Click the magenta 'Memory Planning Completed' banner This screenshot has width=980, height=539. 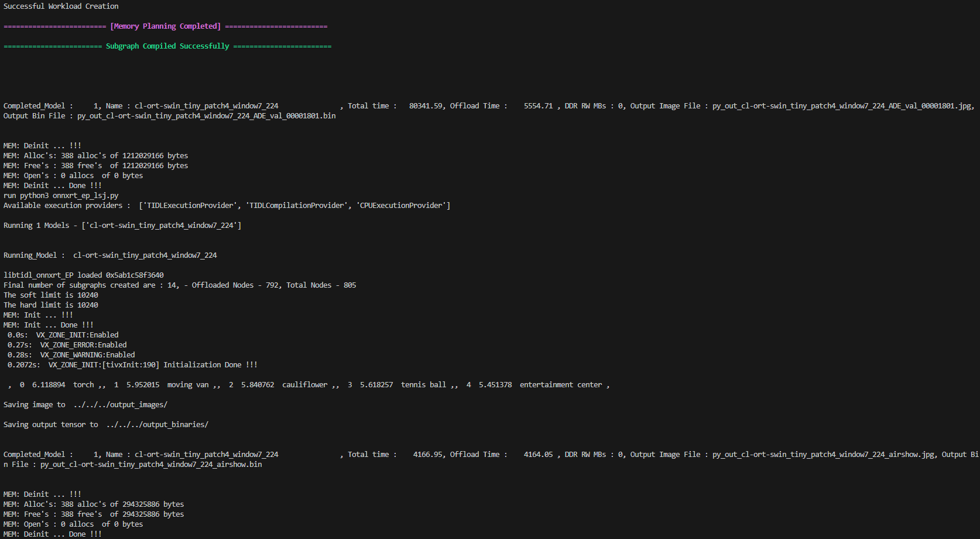(x=166, y=26)
